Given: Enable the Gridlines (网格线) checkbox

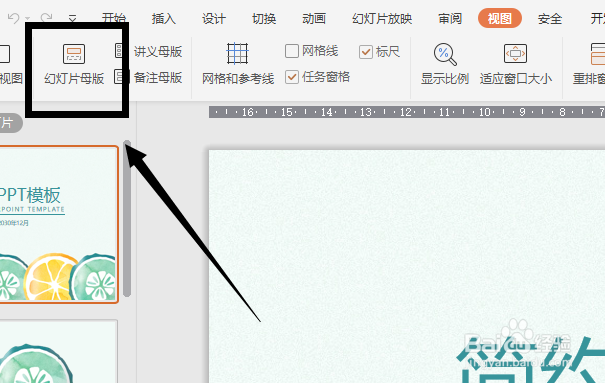Looking at the screenshot, I should 292,51.
